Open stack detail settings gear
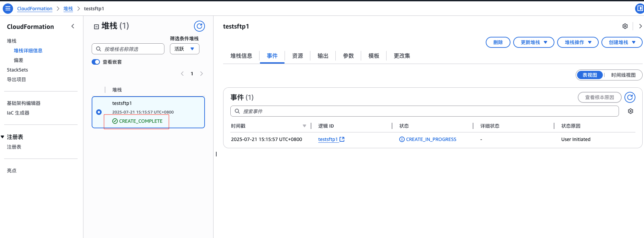This screenshot has height=238, width=644. (625, 26)
